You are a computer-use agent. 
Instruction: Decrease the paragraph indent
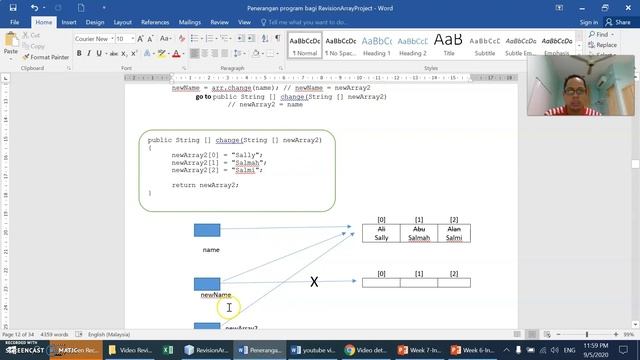(241, 38)
